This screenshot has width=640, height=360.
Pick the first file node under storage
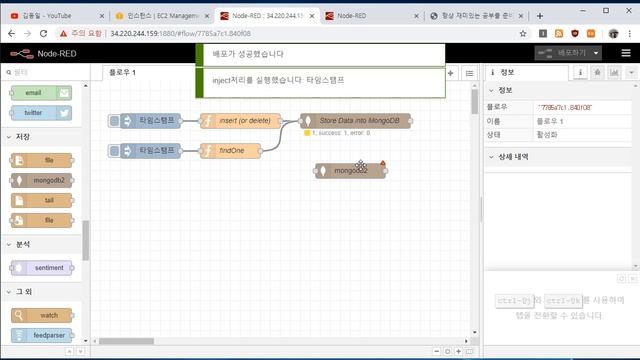pyautogui.click(x=41, y=160)
